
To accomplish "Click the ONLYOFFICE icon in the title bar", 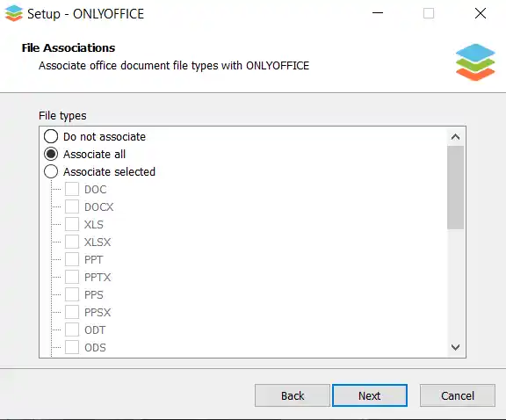I will [14, 13].
